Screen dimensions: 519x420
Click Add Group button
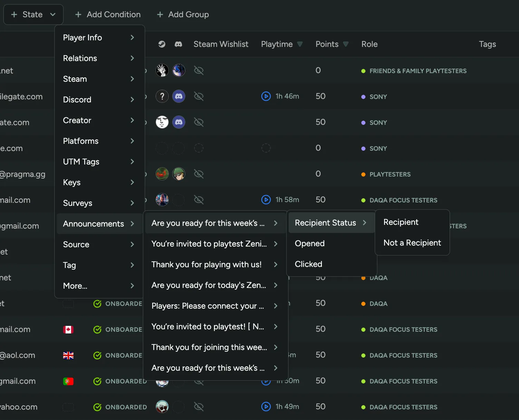click(183, 14)
